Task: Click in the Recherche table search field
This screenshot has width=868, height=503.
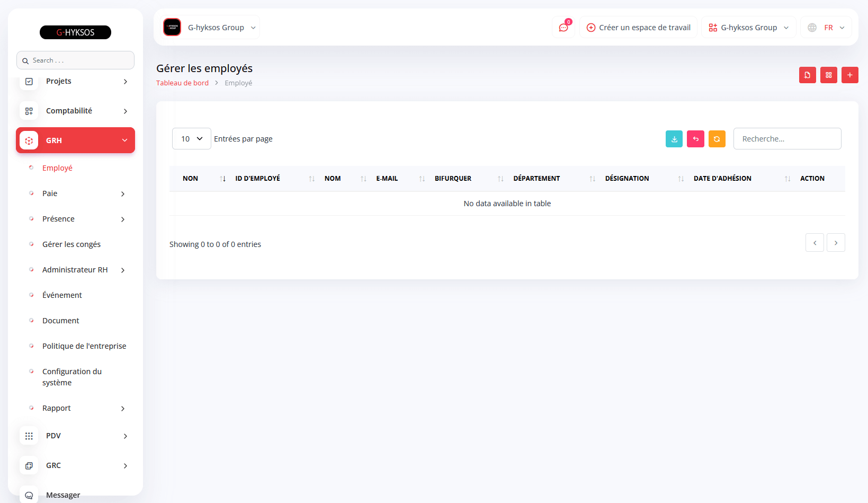Action: coord(787,139)
